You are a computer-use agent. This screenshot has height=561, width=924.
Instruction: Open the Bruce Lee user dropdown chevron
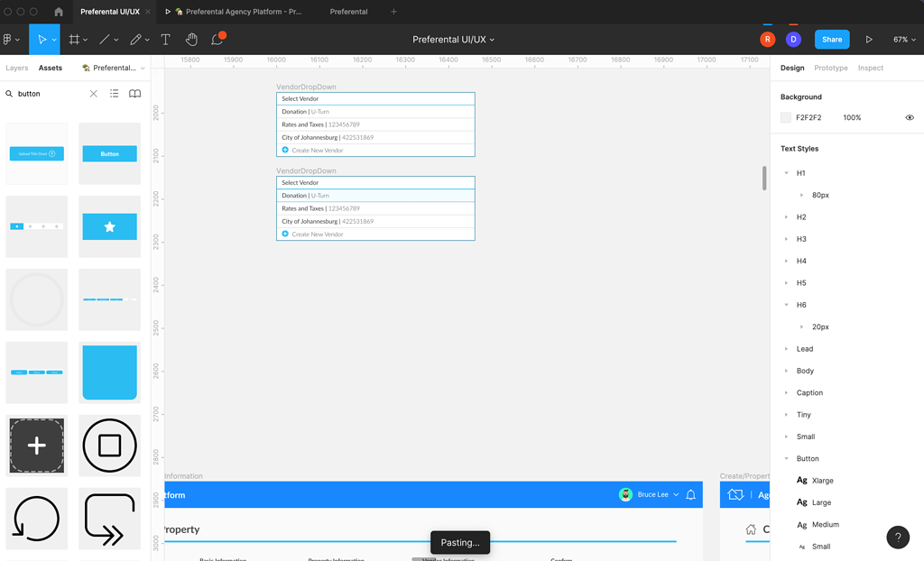676,494
